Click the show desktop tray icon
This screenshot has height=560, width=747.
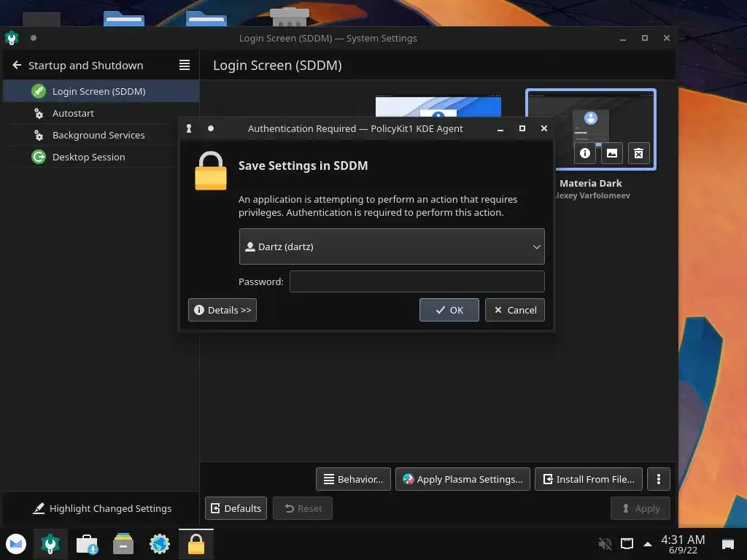tap(727, 544)
